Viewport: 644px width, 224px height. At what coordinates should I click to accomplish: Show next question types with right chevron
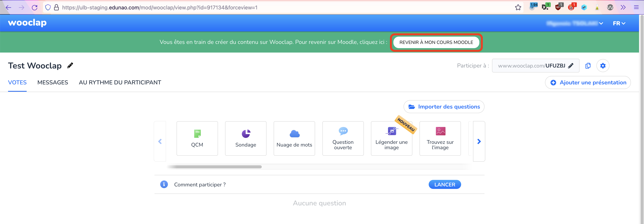click(x=479, y=141)
